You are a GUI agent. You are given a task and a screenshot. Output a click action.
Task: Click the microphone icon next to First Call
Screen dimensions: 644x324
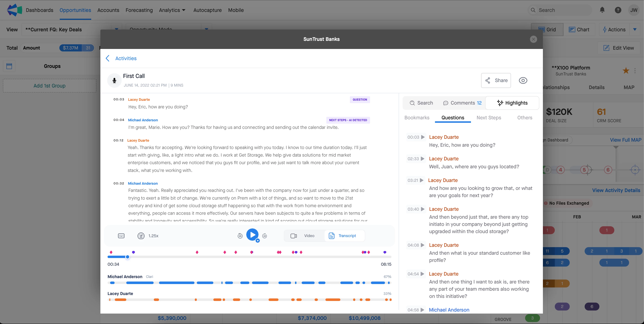114,80
